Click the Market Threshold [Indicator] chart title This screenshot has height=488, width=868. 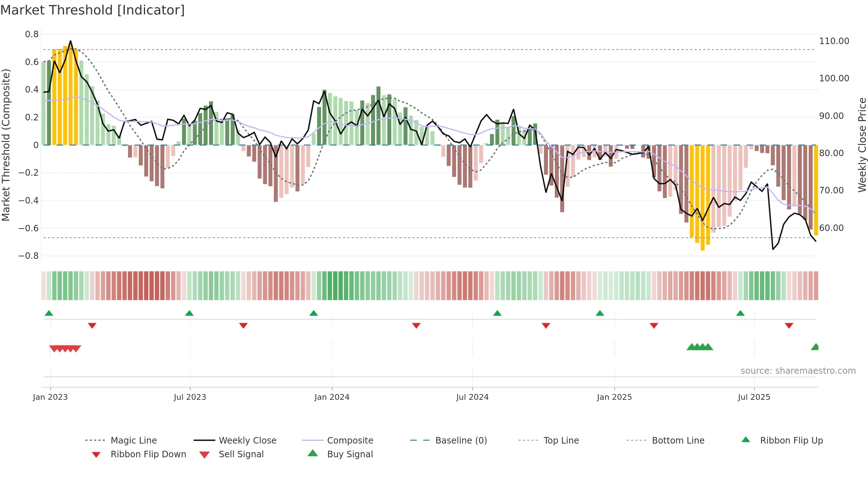click(x=93, y=10)
